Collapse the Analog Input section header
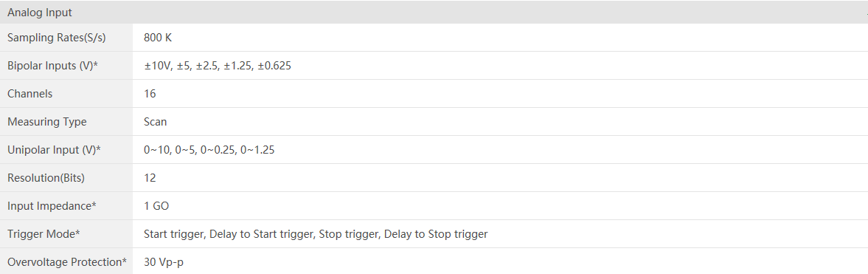Viewport: 868px width, 274px height. [x=434, y=13]
